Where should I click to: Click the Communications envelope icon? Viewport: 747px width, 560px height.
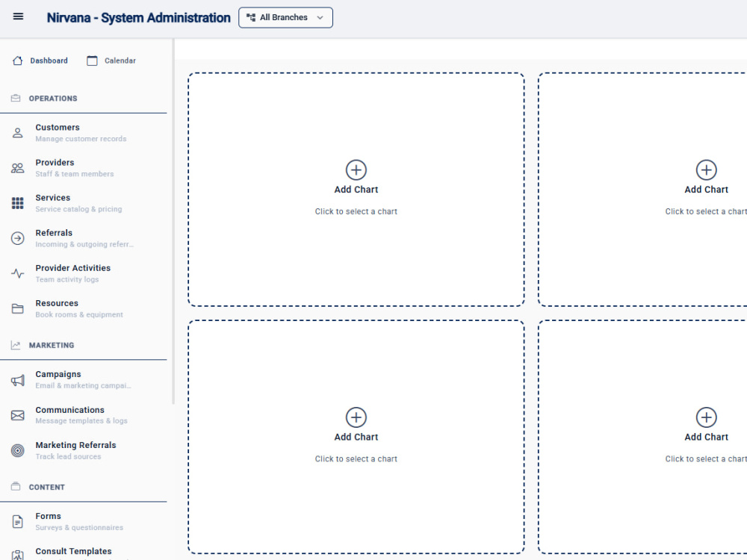tap(18, 415)
